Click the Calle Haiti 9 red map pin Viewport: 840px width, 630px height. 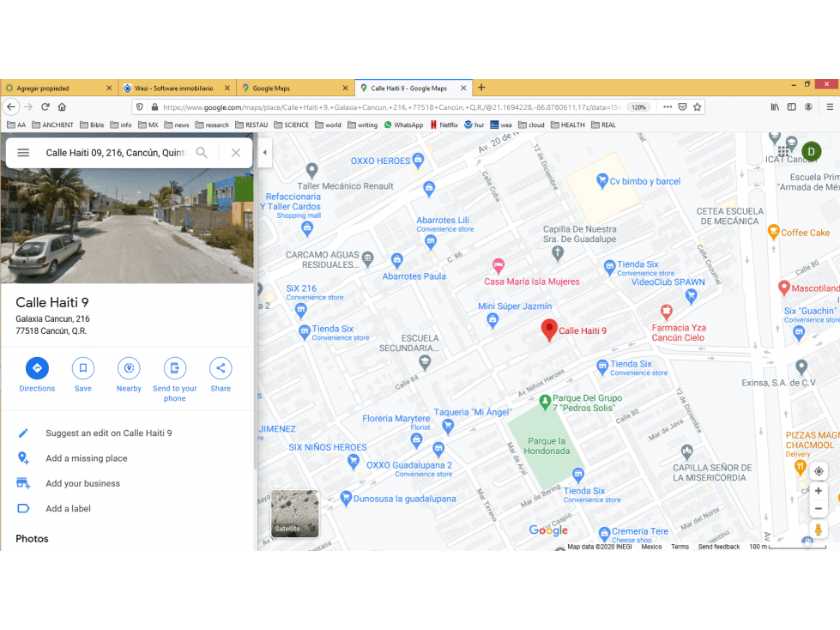[x=549, y=330]
